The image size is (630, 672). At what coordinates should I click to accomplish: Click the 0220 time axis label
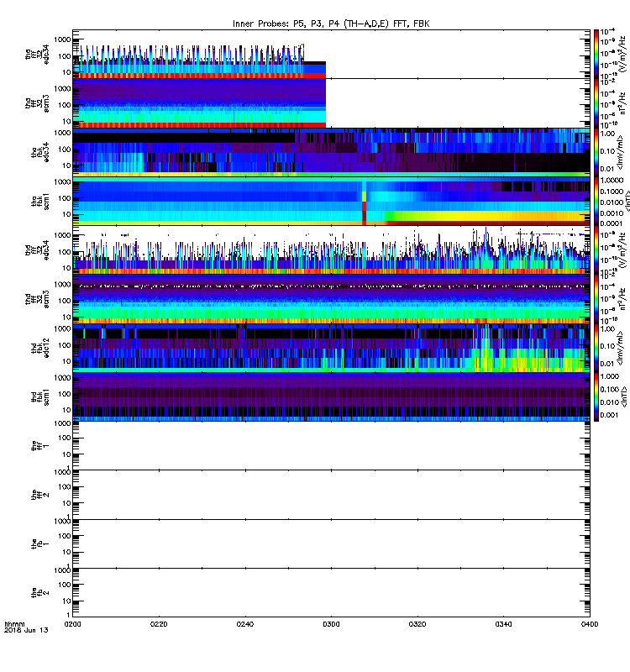[x=159, y=624]
